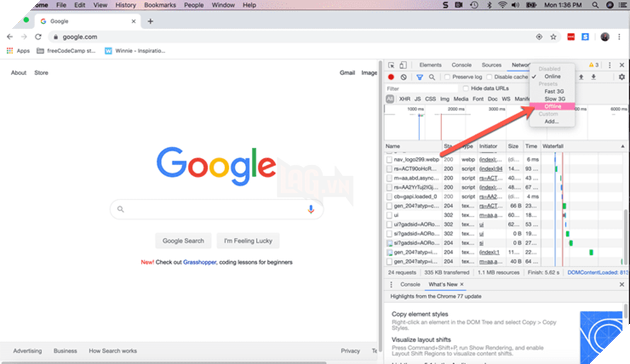Open the History menu in the menu bar

125,5
